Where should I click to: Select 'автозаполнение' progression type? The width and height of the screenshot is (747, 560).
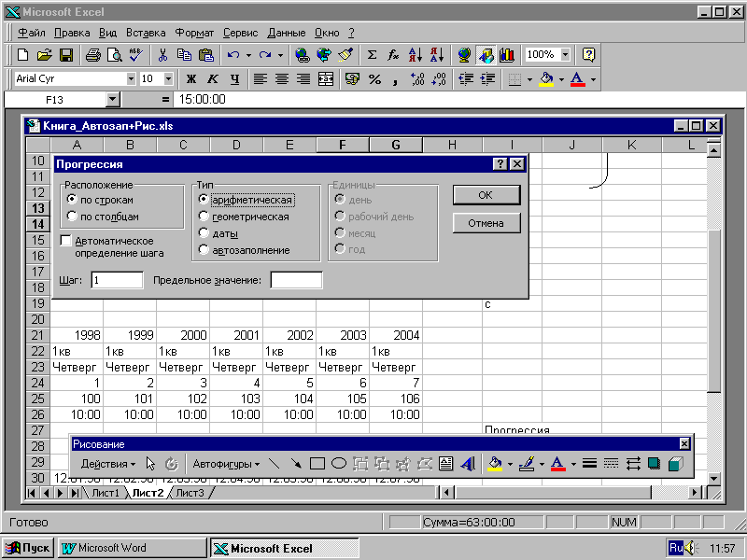[x=204, y=249]
